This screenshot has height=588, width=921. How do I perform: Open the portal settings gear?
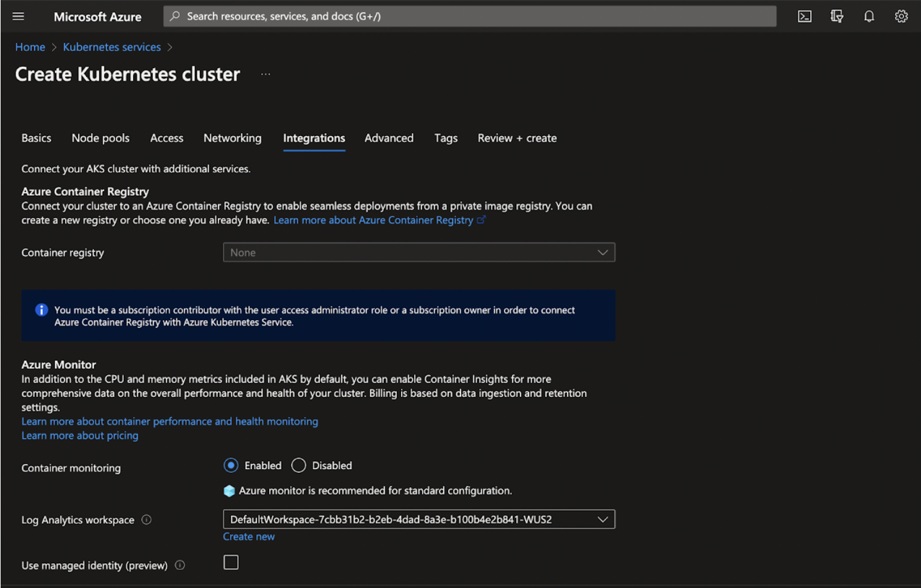coord(901,17)
